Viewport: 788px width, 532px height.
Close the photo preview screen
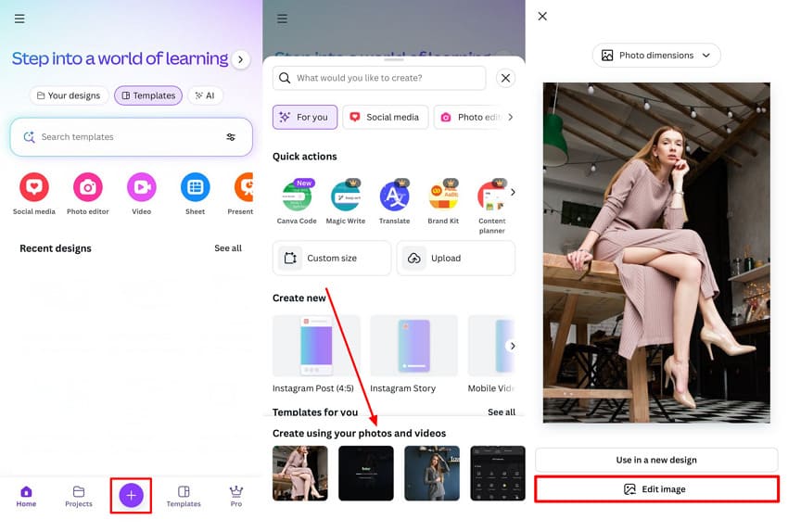[542, 16]
